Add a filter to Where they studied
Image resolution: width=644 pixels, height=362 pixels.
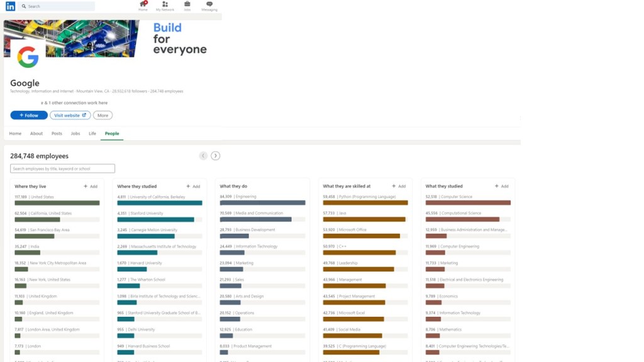(x=193, y=187)
